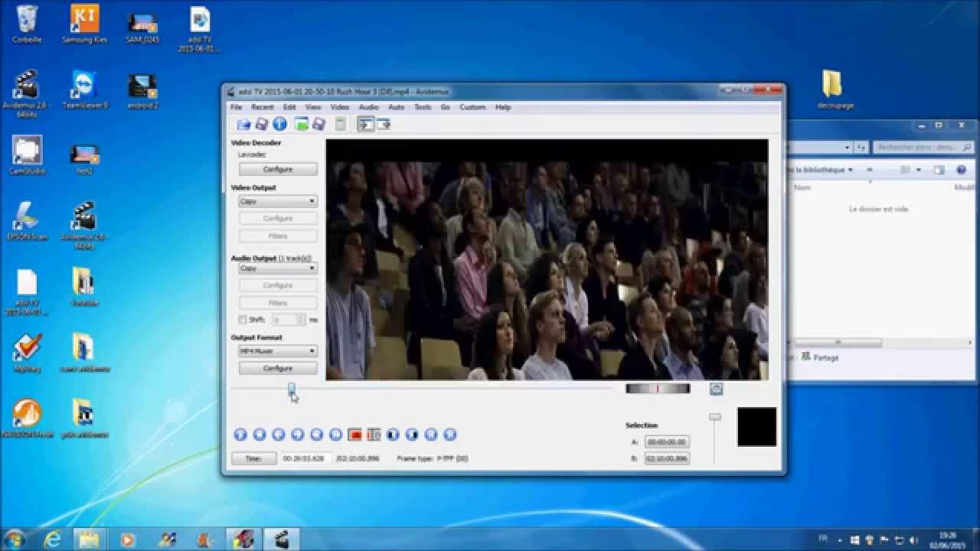Image resolution: width=980 pixels, height=551 pixels.
Task: Click the Open Video toolbar icon
Action: click(243, 124)
